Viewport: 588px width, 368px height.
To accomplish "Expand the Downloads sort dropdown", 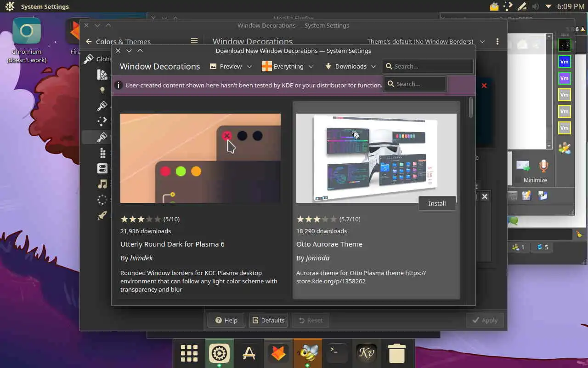I will point(351,66).
